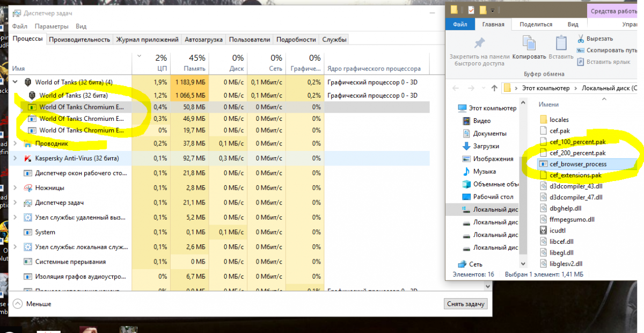Open the Вид ribbon tab in Explorer

click(x=573, y=24)
